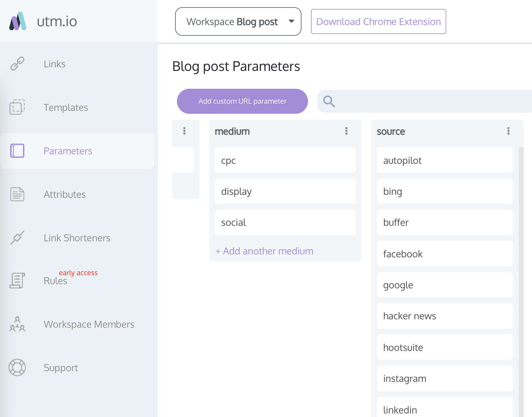Click the Parameters sidebar icon

point(17,151)
